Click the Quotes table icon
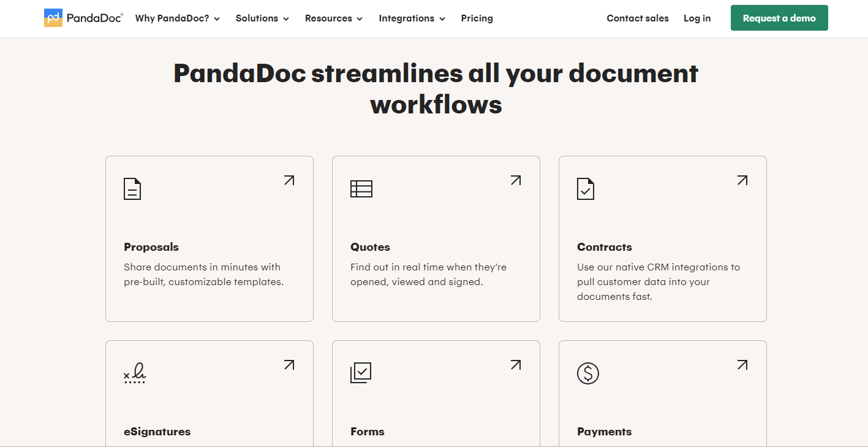868x447 pixels. pyautogui.click(x=361, y=188)
